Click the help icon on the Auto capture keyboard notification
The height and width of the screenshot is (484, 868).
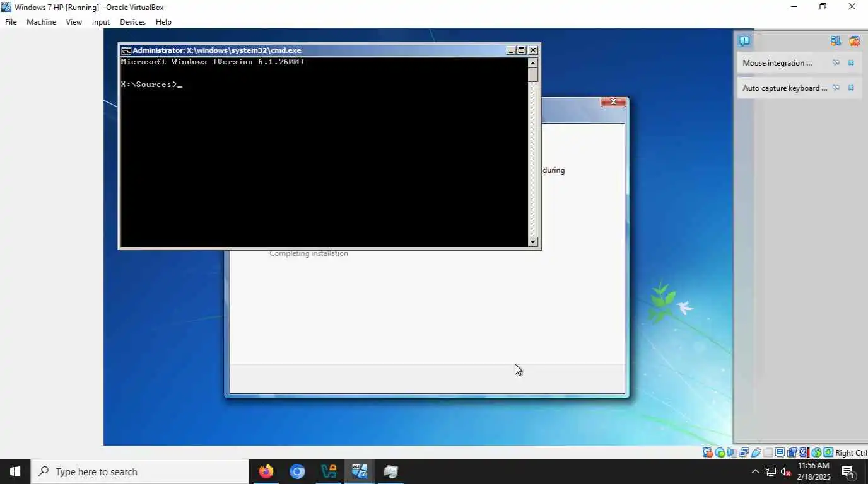[836, 88]
